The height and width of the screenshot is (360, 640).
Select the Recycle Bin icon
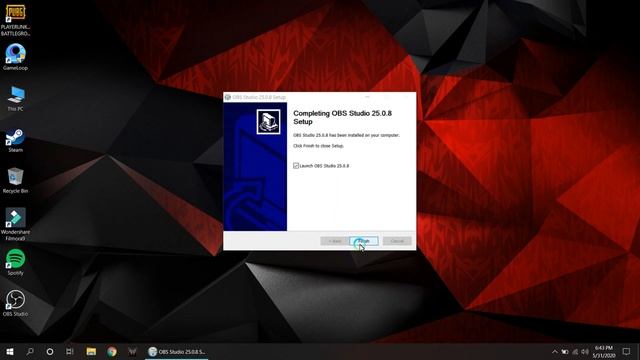tap(15, 180)
